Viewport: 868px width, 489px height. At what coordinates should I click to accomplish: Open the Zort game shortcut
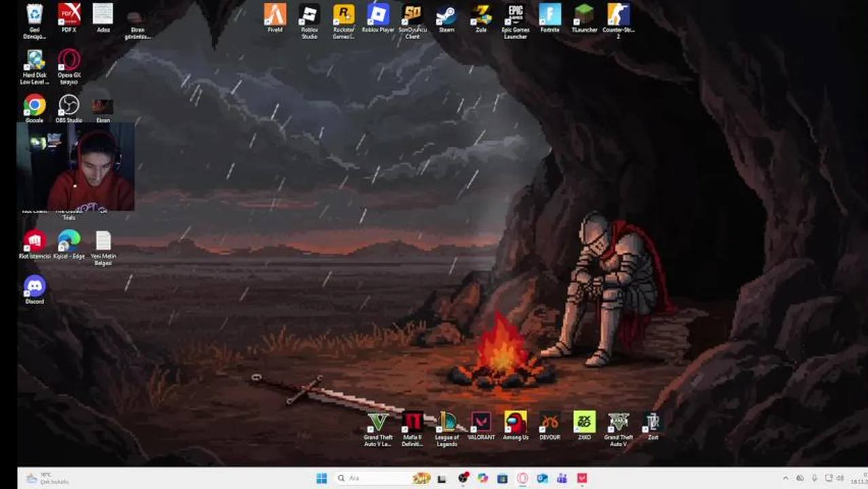[653, 426]
